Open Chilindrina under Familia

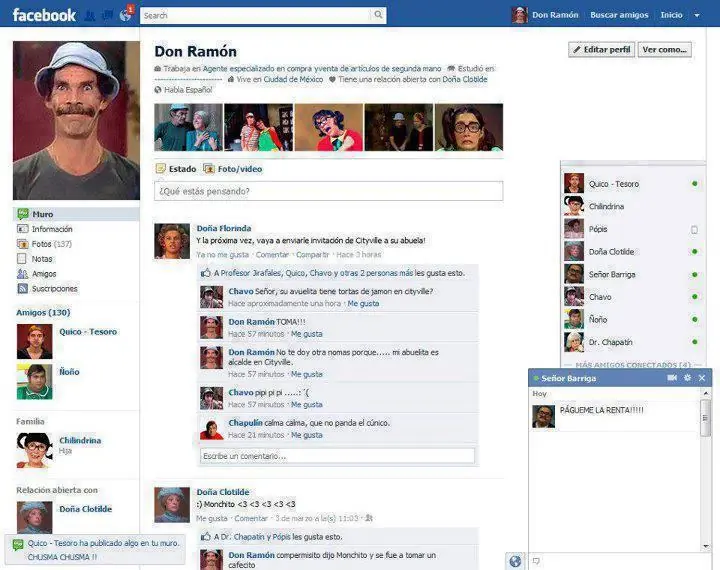coord(80,440)
